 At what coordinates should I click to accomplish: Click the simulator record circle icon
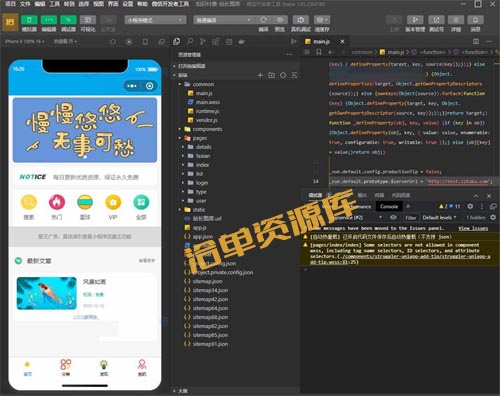pyautogui.click(x=129, y=42)
